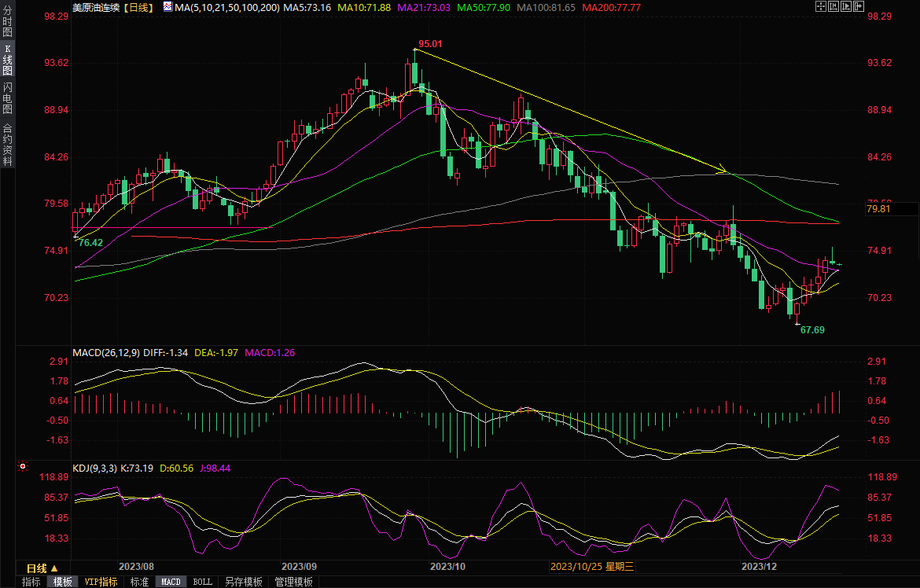
Task: Select the 标准 template option
Action: pos(139,582)
